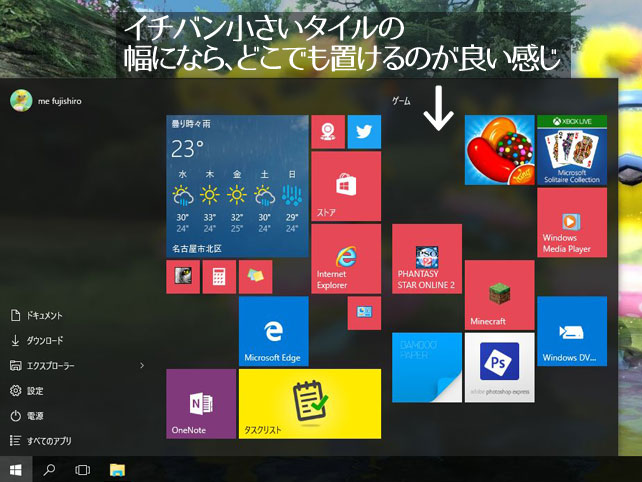Open ドキュメント in the Start menu
The image size is (642, 482).
tap(44, 315)
